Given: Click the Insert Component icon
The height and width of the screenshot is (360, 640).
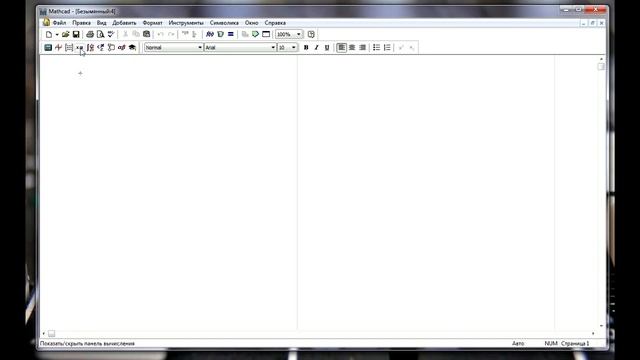Looking at the screenshot, I should [256, 34].
